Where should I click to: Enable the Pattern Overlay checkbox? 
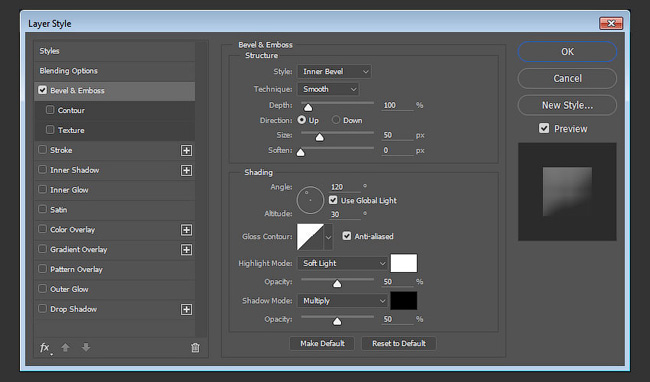[x=42, y=269]
